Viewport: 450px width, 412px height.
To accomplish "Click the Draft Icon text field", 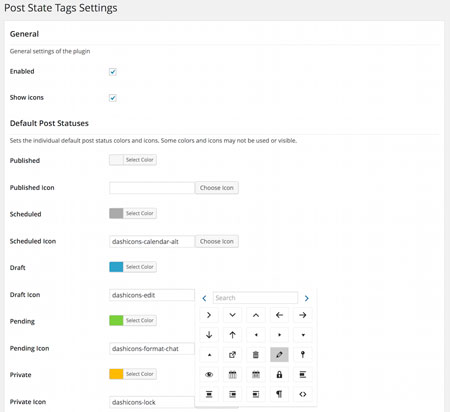I will (x=152, y=295).
